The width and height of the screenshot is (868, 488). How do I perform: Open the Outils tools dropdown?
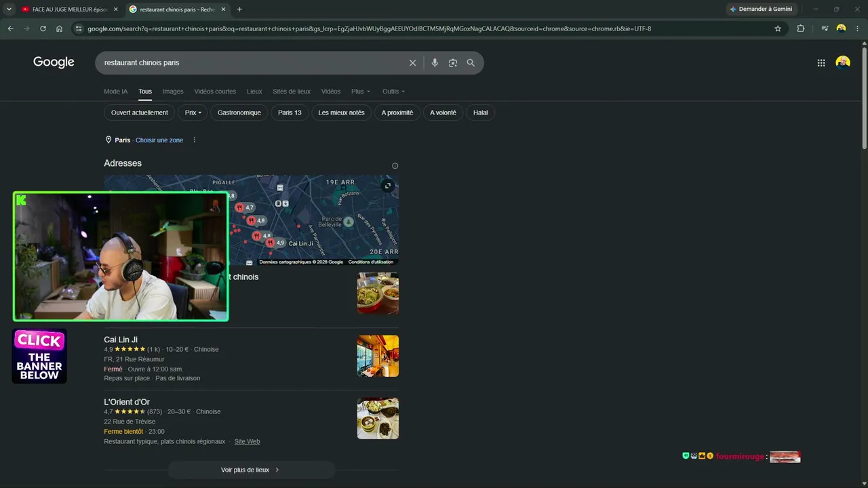[x=393, y=91]
